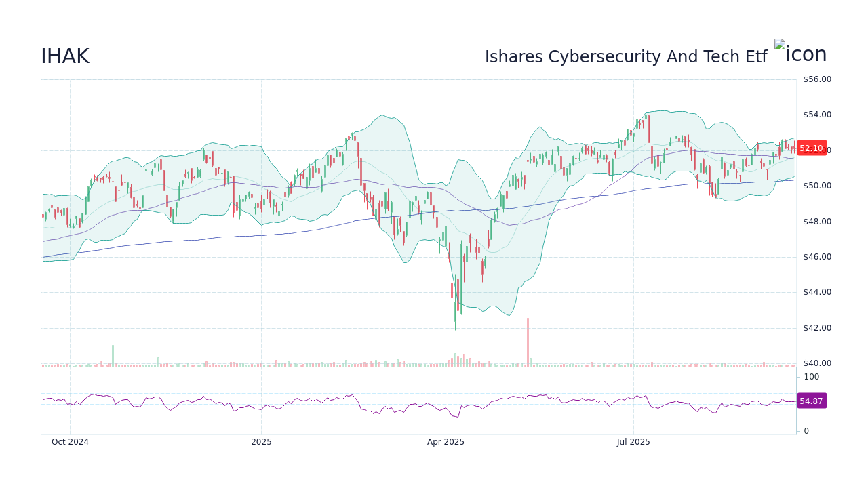Select the purple 54.87 indicator value badge
This screenshot has height=488, width=868.
click(x=811, y=401)
